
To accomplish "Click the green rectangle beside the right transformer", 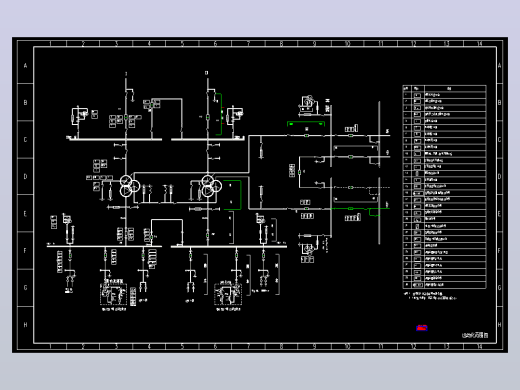I will [x=232, y=195].
